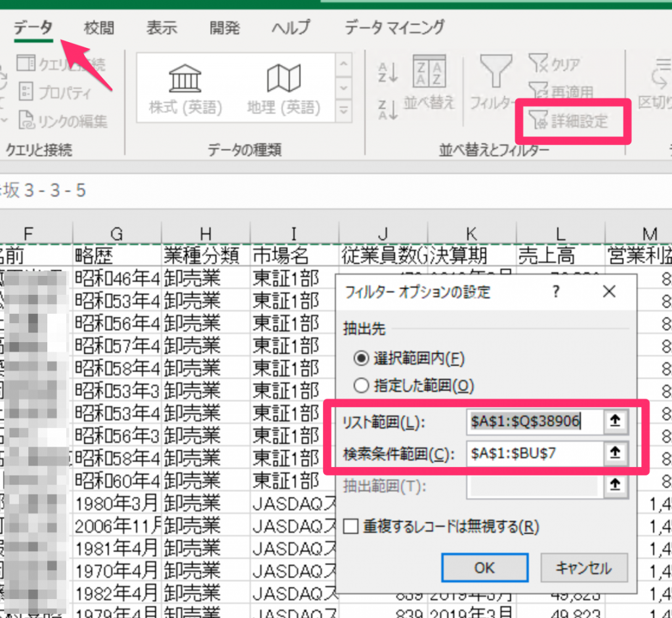Click the 検索条件範囲 input field
Image resolution: width=672 pixels, height=618 pixels.
coord(534,453)
